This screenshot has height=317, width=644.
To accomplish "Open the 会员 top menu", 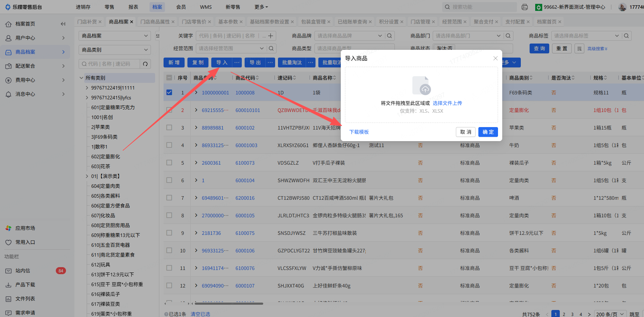I will click(x=181, y=7).
